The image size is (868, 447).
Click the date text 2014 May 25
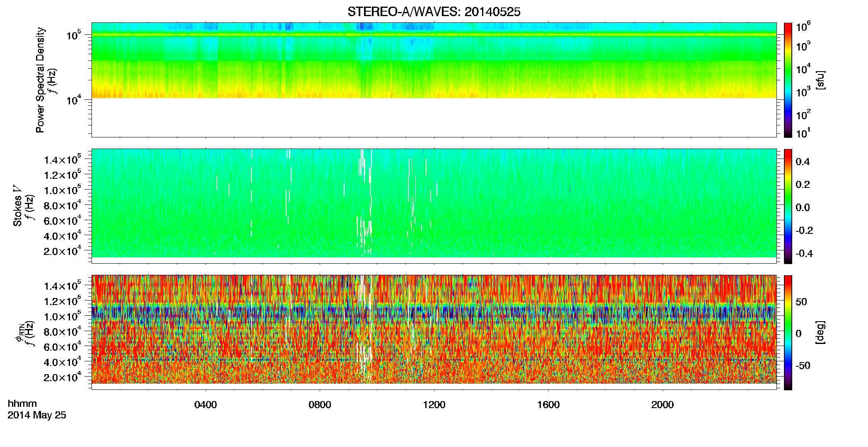pos(37,415)
